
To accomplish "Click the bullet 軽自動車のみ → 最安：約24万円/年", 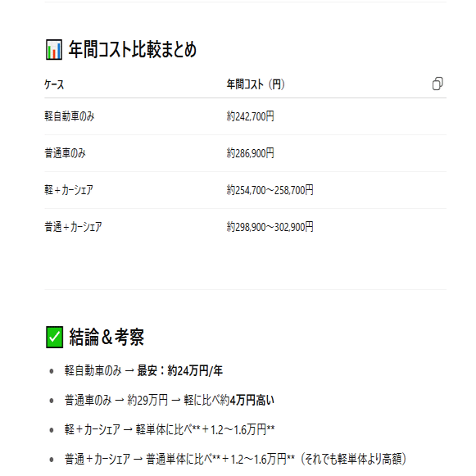I will 143,370.
